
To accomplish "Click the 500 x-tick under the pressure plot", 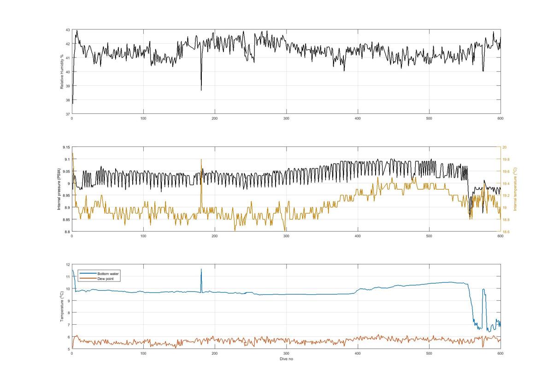I will point(429,236).
